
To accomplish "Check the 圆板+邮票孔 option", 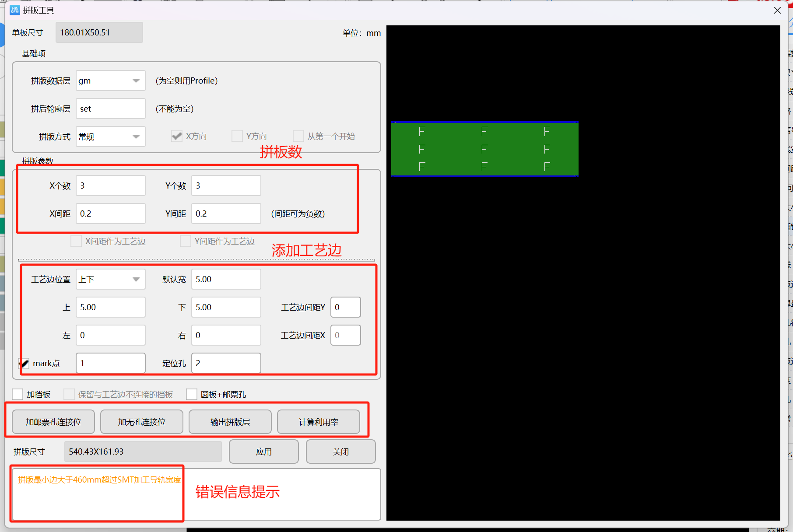I will [x=192, y=394].
